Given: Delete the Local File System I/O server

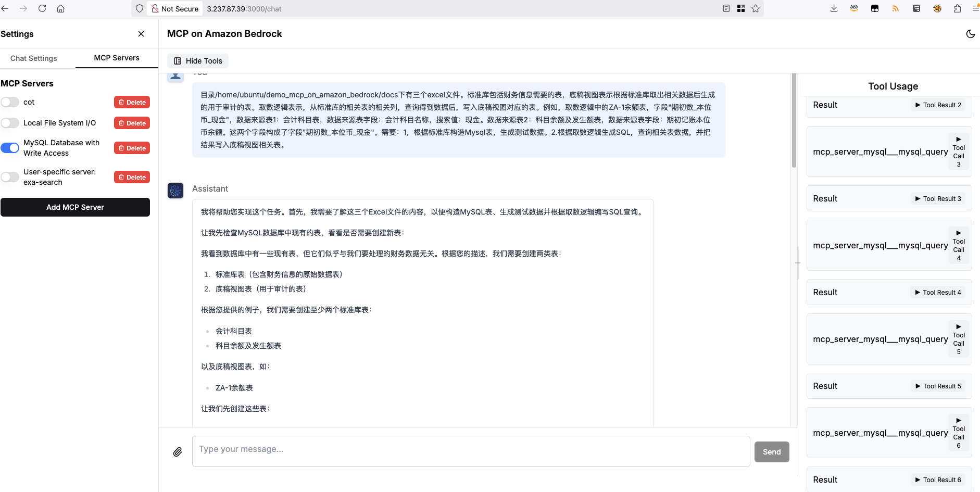Looking at the screenshot, I should pos(132,123).
